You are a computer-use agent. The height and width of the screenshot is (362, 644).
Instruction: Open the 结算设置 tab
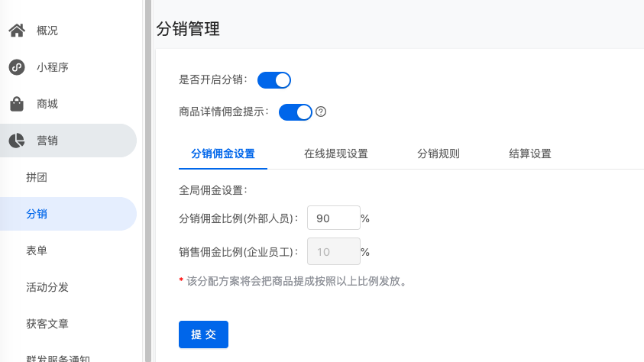tap(530, 154)
